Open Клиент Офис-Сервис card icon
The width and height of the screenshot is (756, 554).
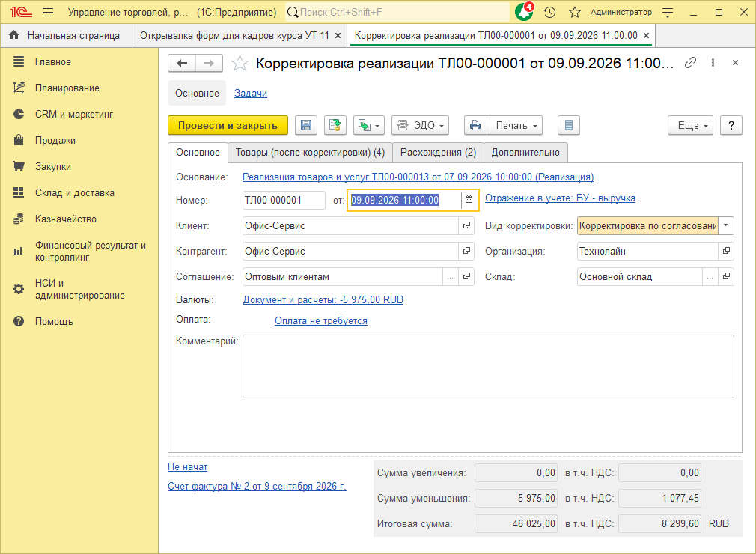point(466,225)
